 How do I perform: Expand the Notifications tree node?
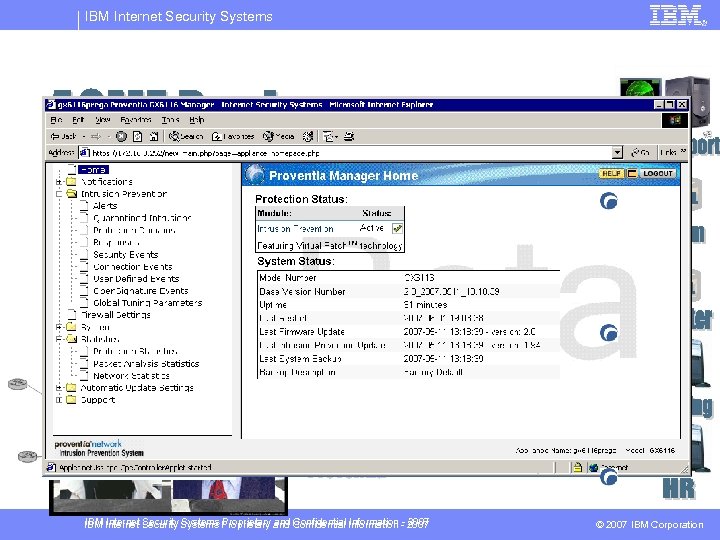click(59, 182)
